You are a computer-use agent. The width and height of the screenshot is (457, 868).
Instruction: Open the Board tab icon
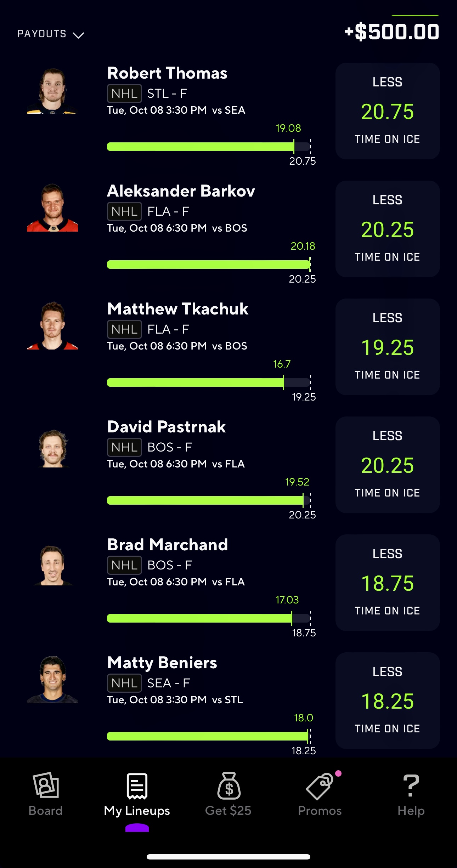(46, 785)
